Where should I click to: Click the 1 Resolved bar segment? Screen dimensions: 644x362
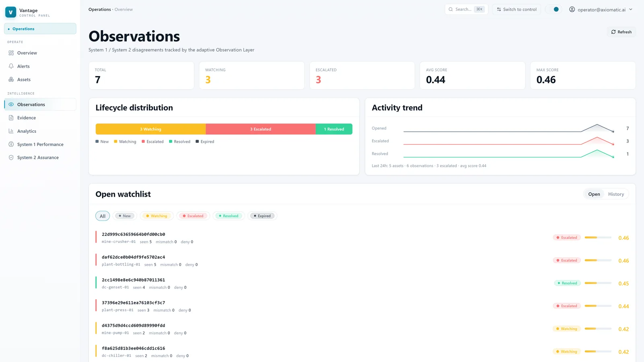point(334,129)
